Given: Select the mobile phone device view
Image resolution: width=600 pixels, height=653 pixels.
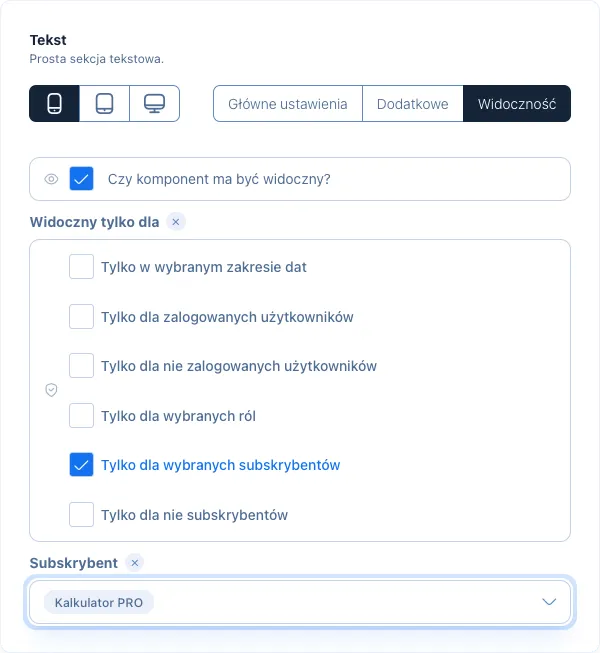Looking at the screenshot, I should (x=55, y=104).
